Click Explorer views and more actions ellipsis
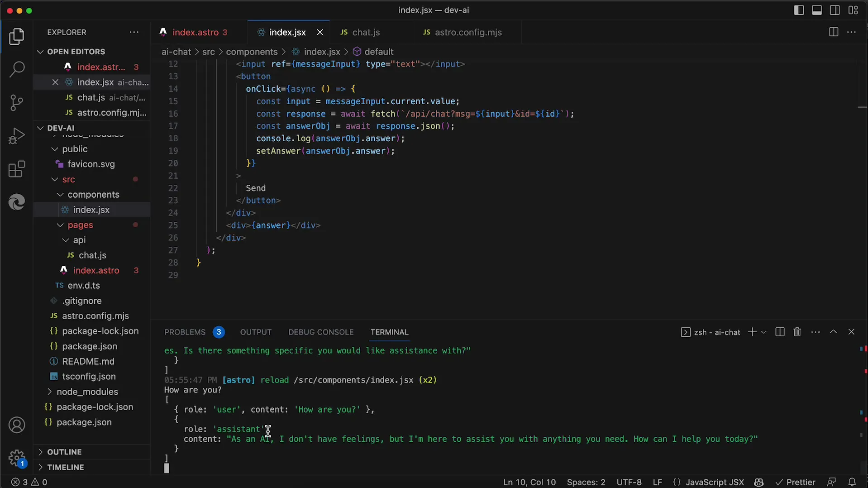868x488 pixels. click(x=134, y=32)
